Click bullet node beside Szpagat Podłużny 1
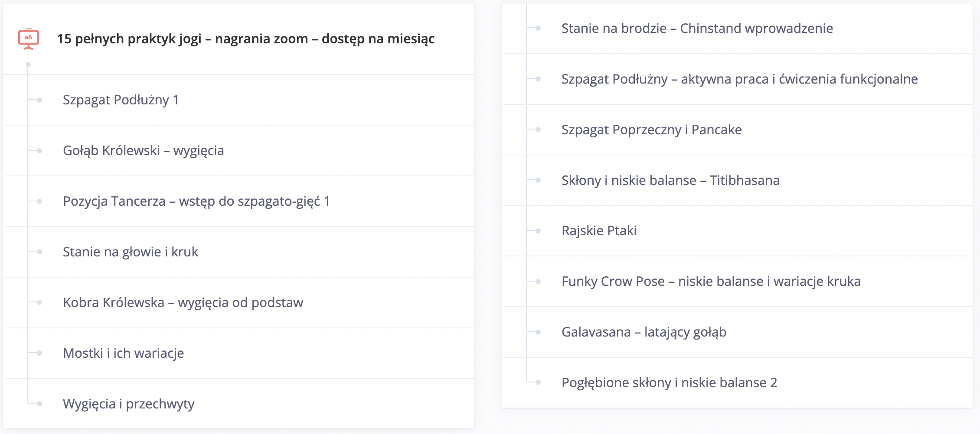The width and height of the screenshot is (980, 434). 39,100
